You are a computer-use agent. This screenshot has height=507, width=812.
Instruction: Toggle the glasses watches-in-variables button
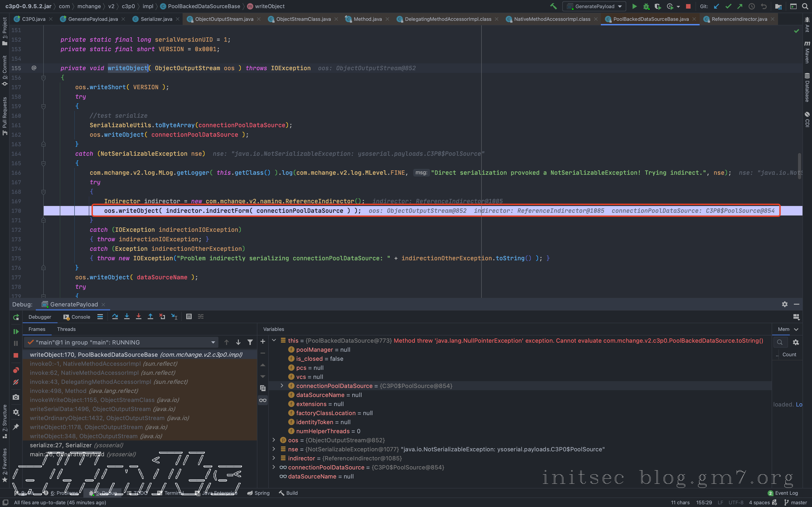click(263, 400)
